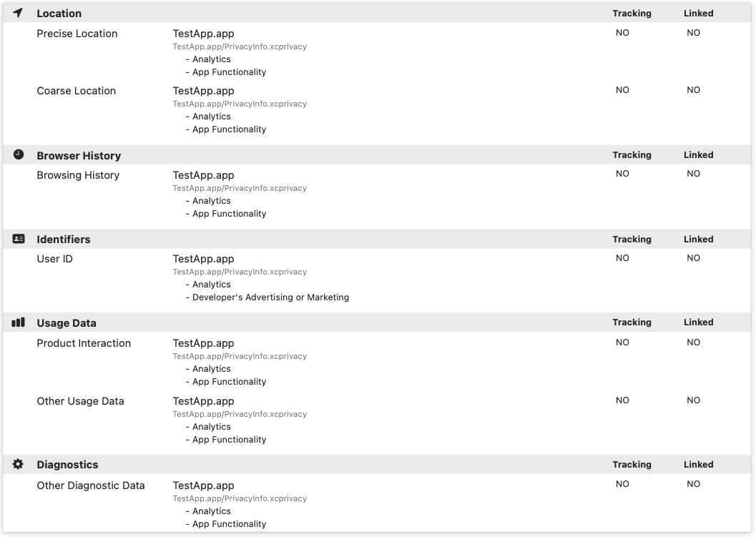This screenshot has height=537, width=756.
Task: Select the Precise Location row label
Action: [77, 34]
